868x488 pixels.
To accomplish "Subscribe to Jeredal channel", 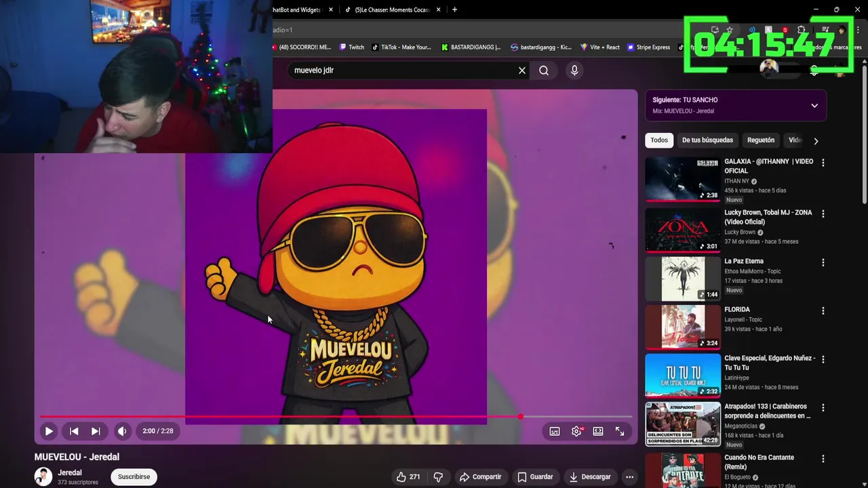I will click(x=134, y=476).
